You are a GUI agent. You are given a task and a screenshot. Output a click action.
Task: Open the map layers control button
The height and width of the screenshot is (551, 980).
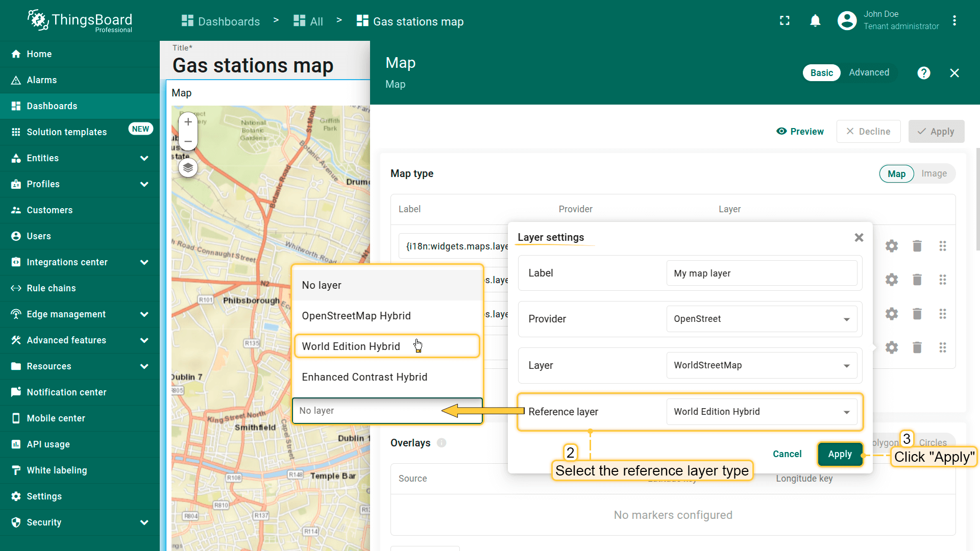coord(188,167)
